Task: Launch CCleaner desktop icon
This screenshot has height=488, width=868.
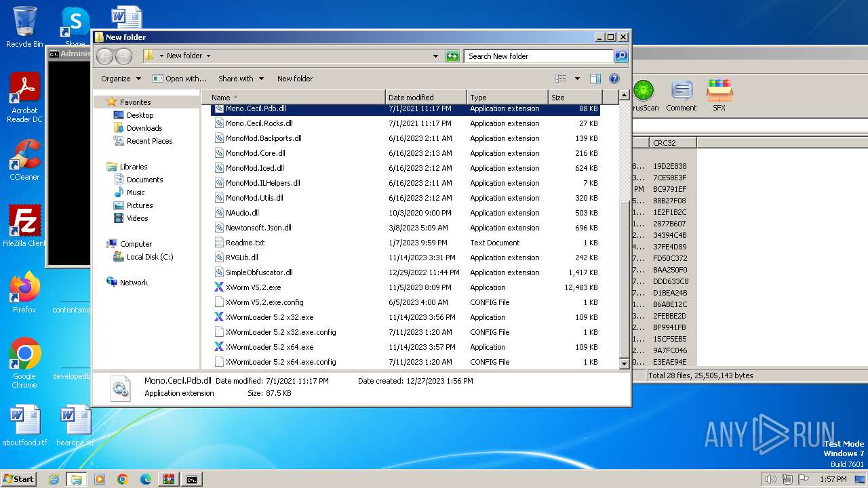Action: click(x=24, y=160)
